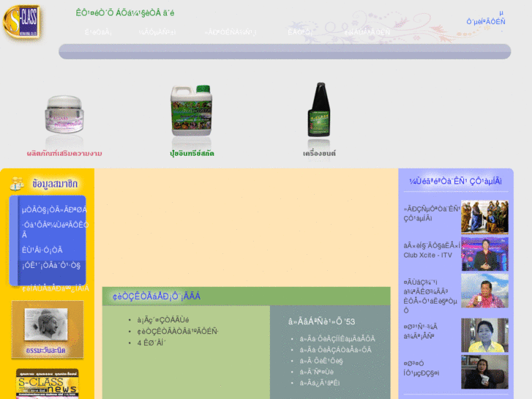Open the beauty cream jar product image

[64, 114]
